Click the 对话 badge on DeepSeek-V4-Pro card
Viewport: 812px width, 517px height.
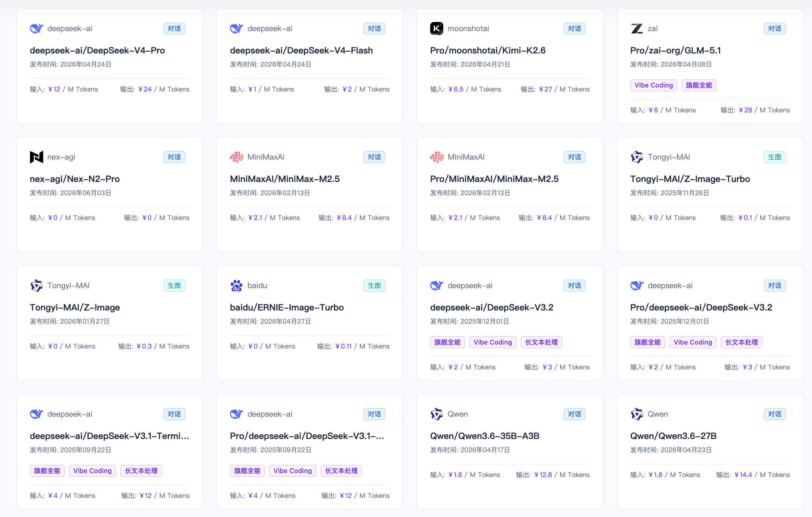(174, 29)
